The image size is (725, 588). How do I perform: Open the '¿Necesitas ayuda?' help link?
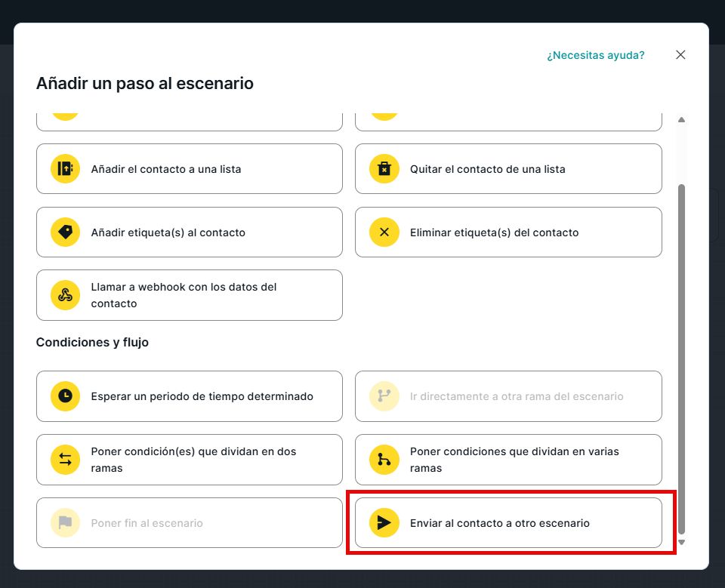595,55
